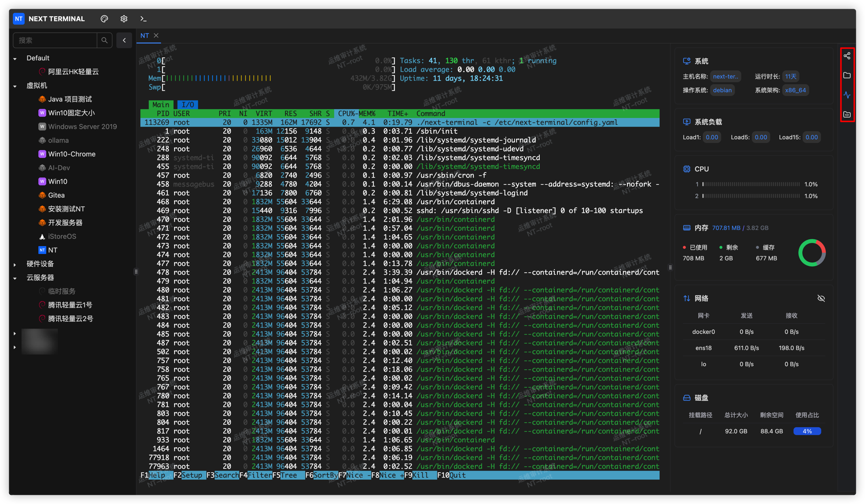Open Win10固定大小 asset
Viewport: 865px width, 504px height.
[71, 113]
